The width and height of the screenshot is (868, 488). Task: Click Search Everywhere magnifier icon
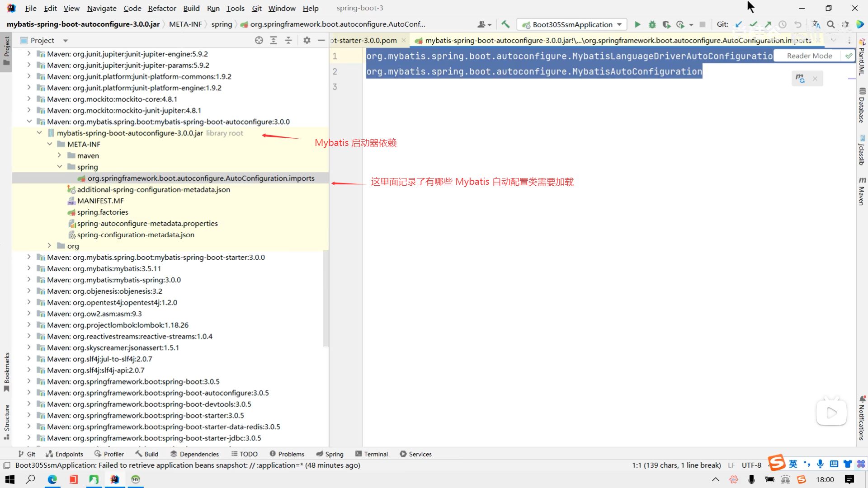click(x=830, y=24)
